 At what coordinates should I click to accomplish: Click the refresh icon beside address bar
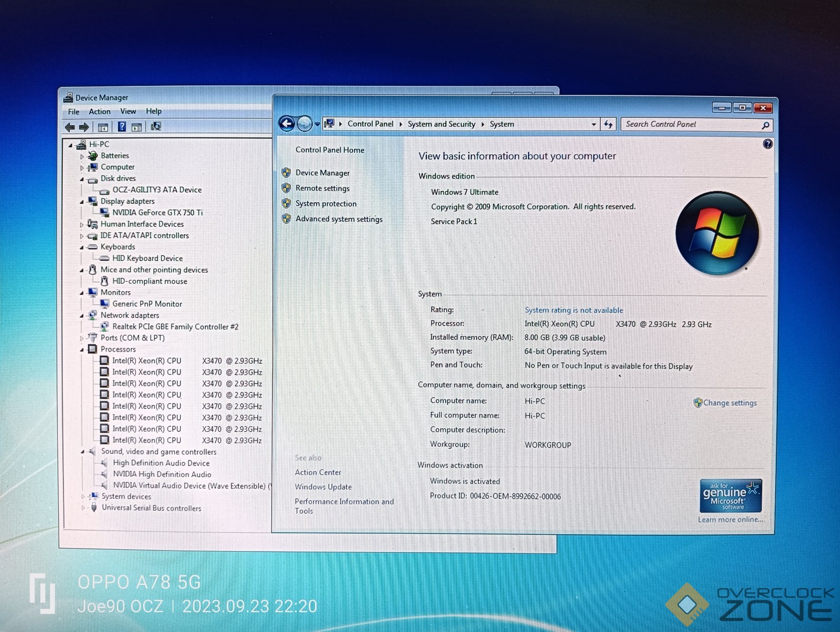point(609,124)
